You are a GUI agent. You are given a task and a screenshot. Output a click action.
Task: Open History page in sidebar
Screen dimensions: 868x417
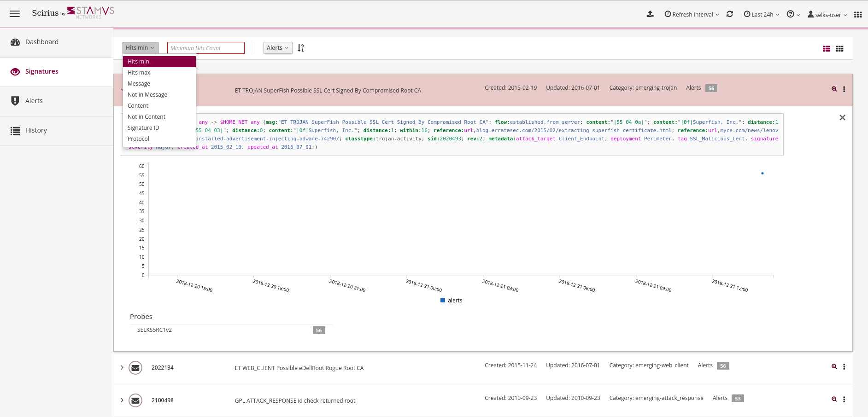[57, 130]
